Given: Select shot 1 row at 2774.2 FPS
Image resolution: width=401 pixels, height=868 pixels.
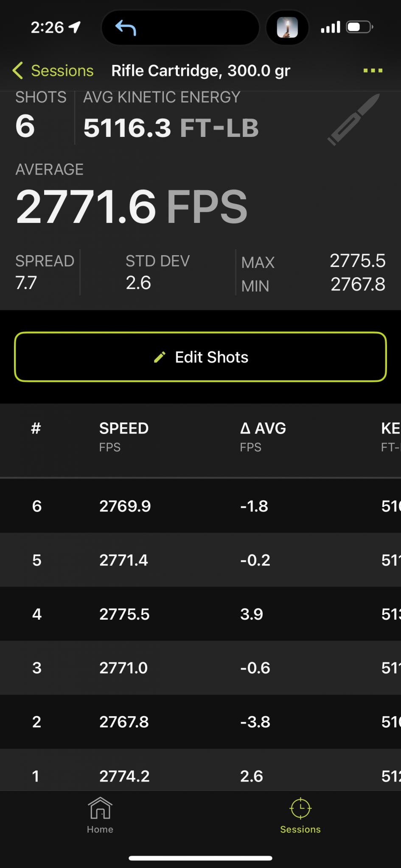Looking at the screenshot, I should click(x=200, y=775).
